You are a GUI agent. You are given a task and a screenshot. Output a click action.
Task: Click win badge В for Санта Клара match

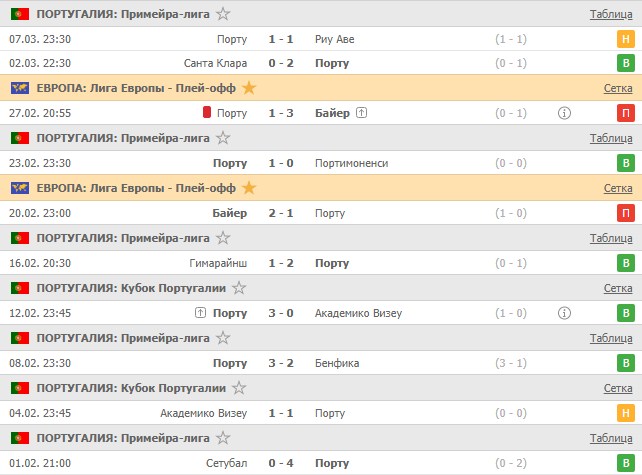pyautogui.click(x=626, y=63)
